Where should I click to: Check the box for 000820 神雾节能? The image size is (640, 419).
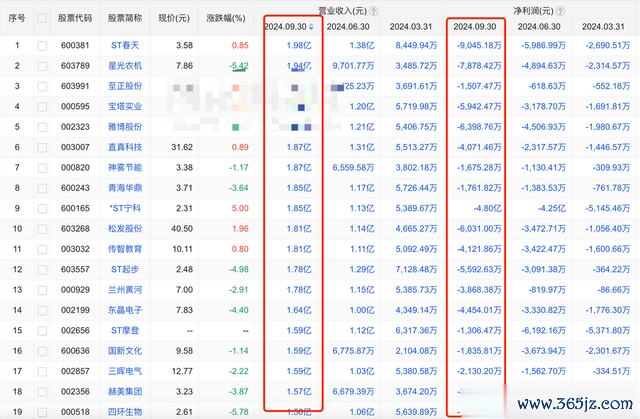click(x=42, y=168)
